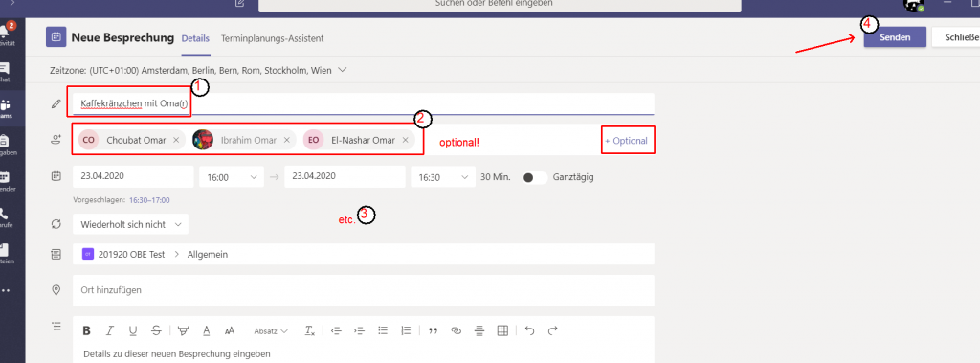This screenshot has height=363, width=980.
Task: Expand the Zeitzone selector chevron
Action: (x=342, y=70)
